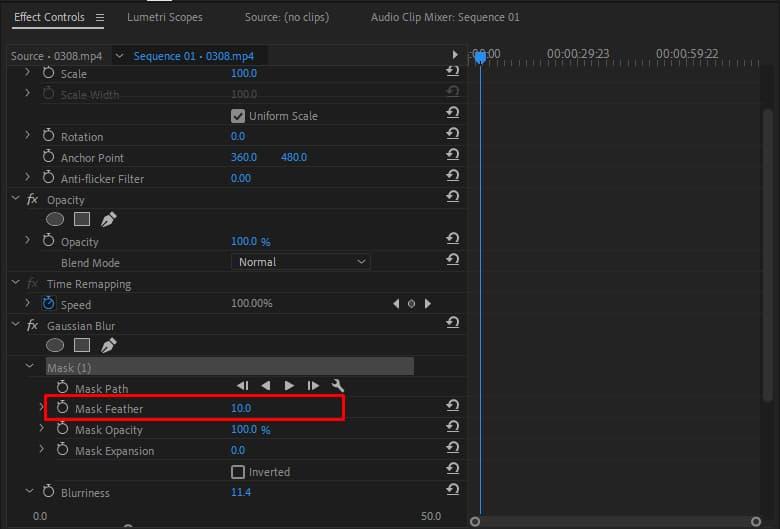
Task: Add or remove Speed keyframe
Action: pos(411,304)
